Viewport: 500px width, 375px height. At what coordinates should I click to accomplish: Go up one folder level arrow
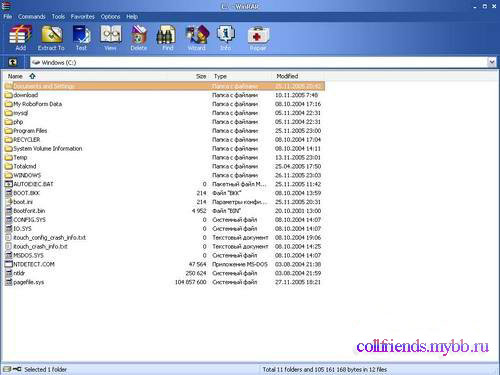[x=13, y=62]
